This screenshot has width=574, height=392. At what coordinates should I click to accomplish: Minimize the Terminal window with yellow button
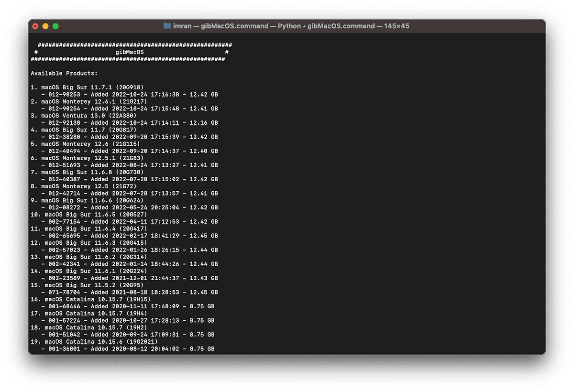click(45, 26)
